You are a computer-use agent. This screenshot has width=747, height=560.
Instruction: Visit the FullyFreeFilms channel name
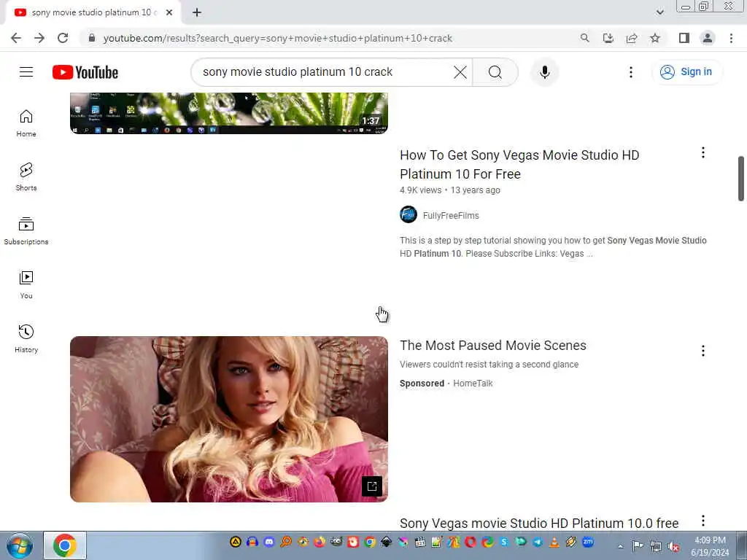point(451,215)
